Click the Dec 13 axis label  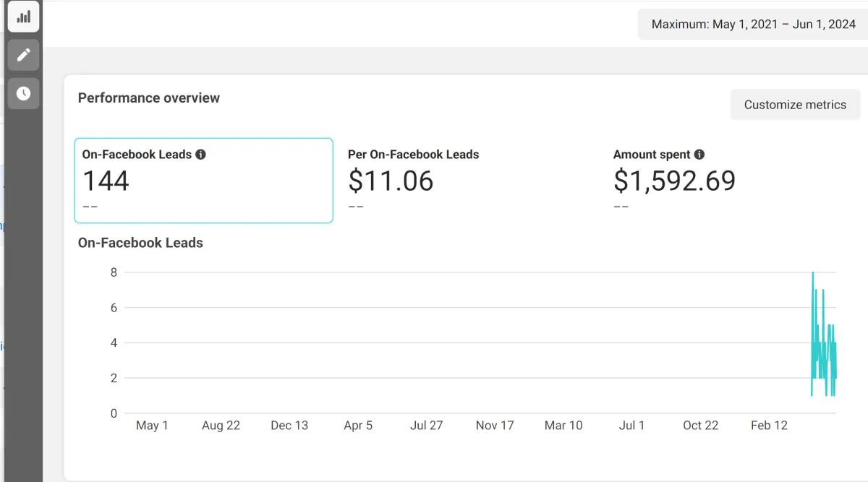289,426
